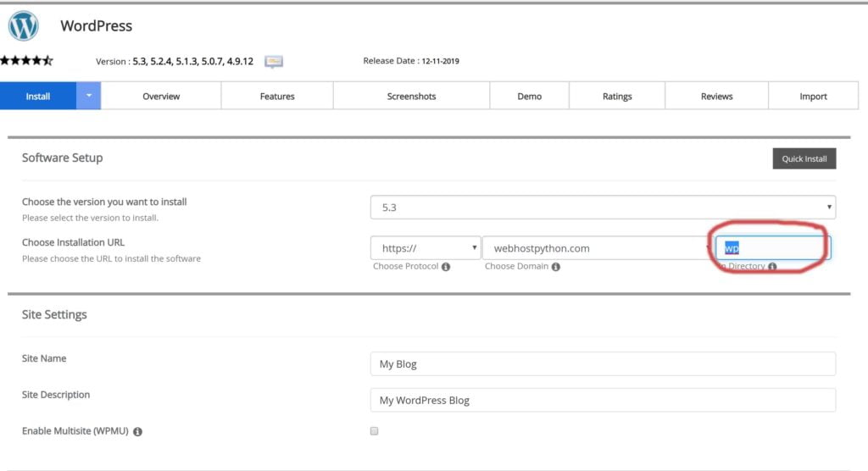
Task: Click the Quick Install button
Action: click(804, 158)
